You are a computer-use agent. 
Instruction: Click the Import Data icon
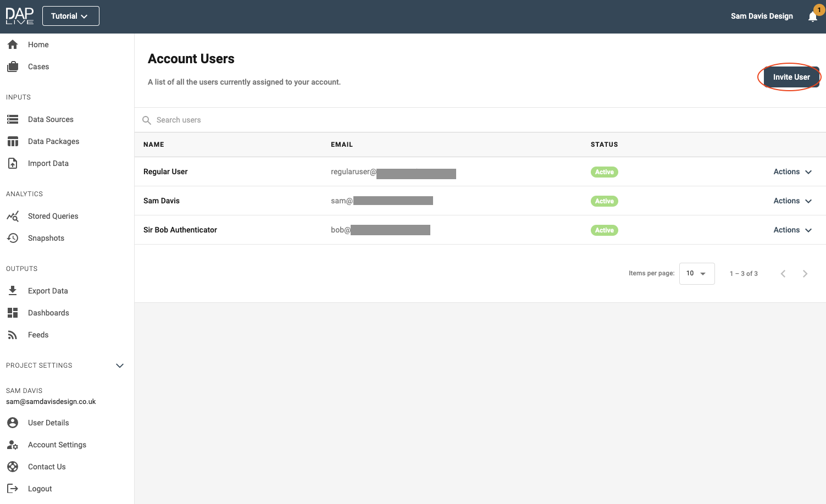click(13, 163)
